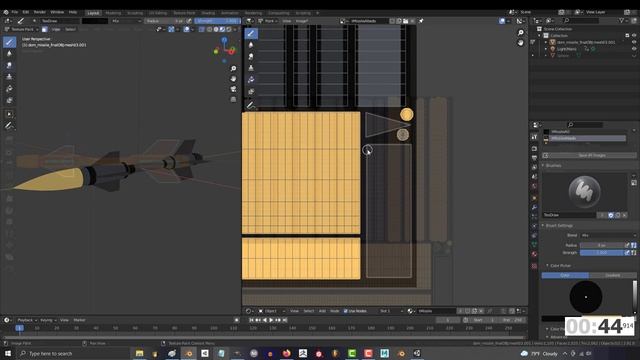Screen dimensions: 640x360
Task: Open the Render menu
Action: (40, 12)
